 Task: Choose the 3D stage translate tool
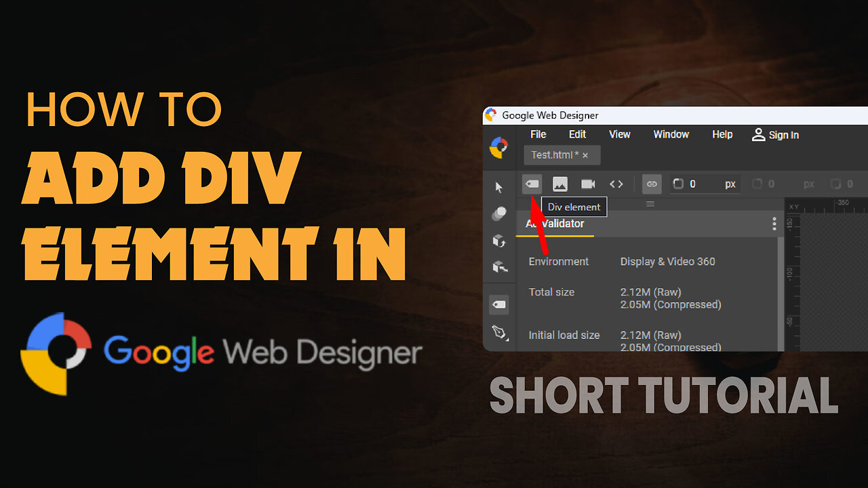[499, 267]
